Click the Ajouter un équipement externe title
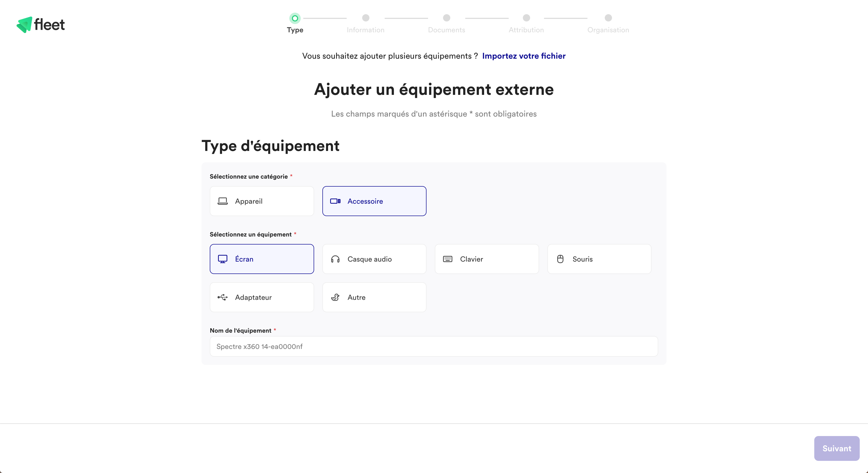This screenshot has height=473, width=868. click(x=434, y=89)
